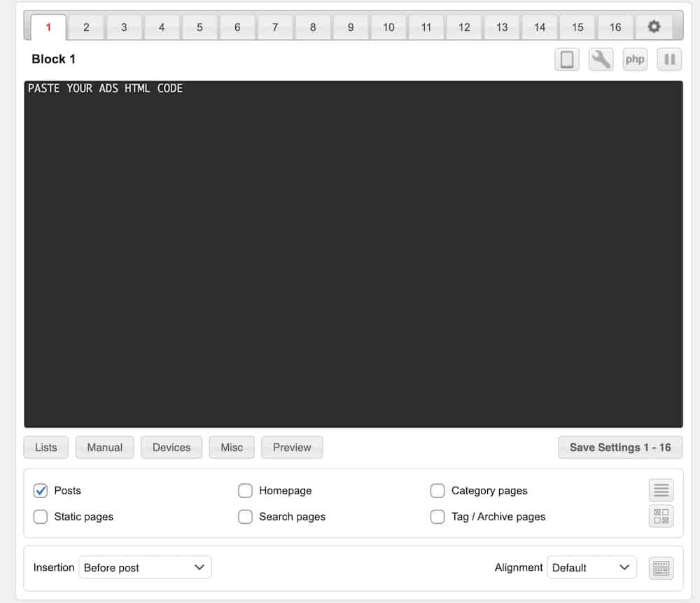Open the lines icon beside Category pages
This screenshot has width=700, height=603.
(x=661, y=490)
